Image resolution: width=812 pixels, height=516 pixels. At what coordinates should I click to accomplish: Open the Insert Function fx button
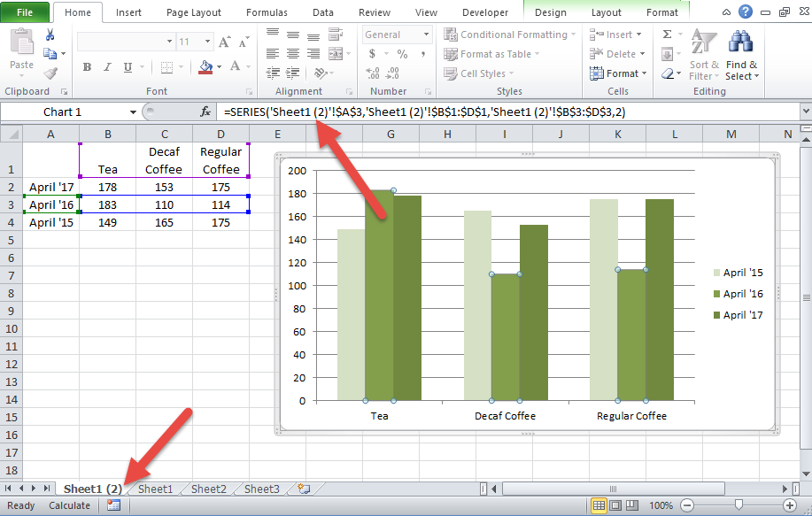pyautogui.click(x=205, y=112)
